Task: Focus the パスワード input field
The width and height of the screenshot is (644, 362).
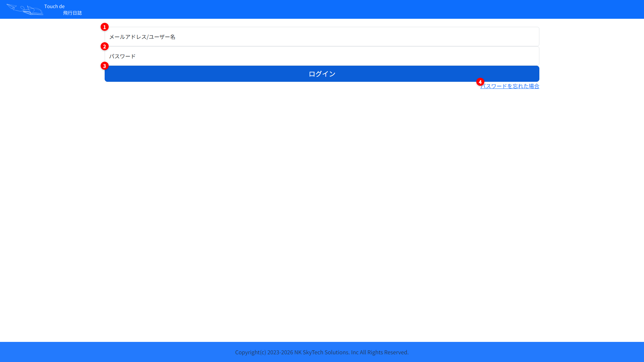Action: (321, 56)
